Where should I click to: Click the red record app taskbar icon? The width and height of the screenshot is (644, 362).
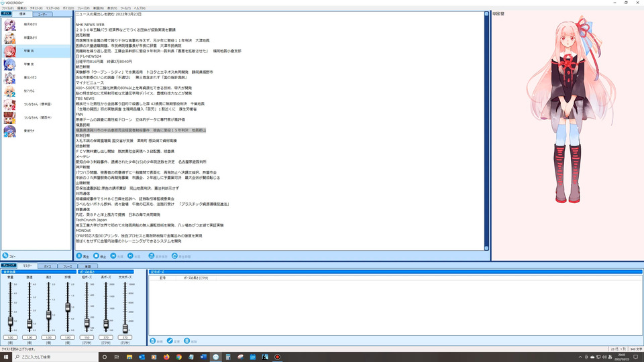pyautogui.click(x=277, y=357)
